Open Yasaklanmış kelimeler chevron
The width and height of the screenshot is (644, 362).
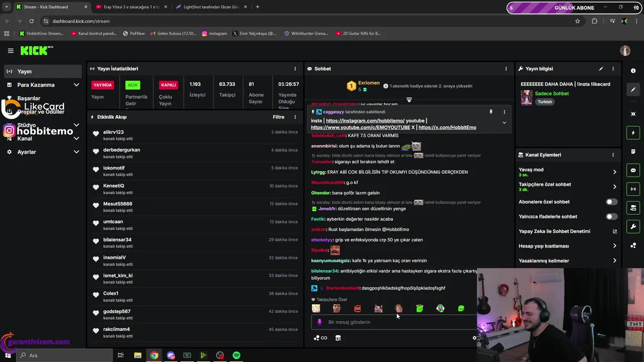point(614,261)
